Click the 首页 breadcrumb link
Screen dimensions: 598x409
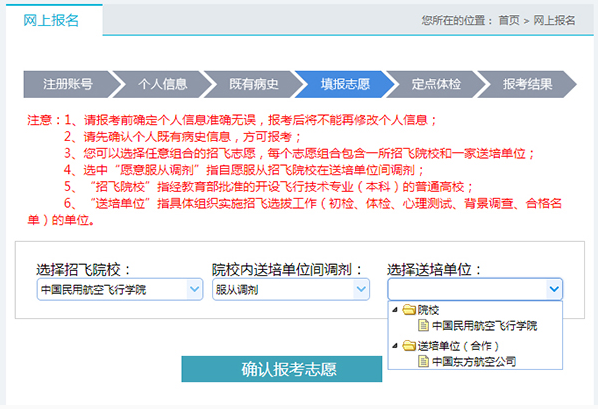point(509,20)
